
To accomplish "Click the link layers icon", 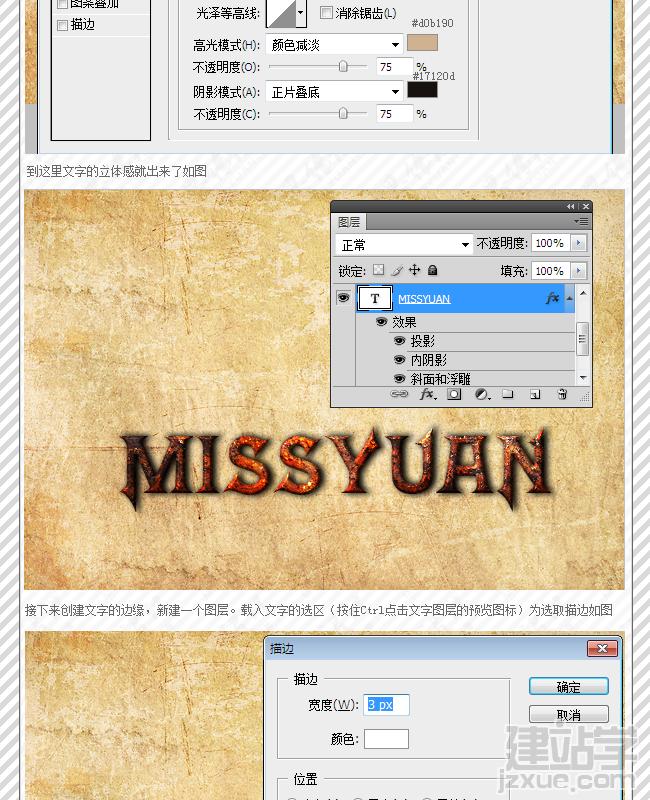I will tap(399, 394).
